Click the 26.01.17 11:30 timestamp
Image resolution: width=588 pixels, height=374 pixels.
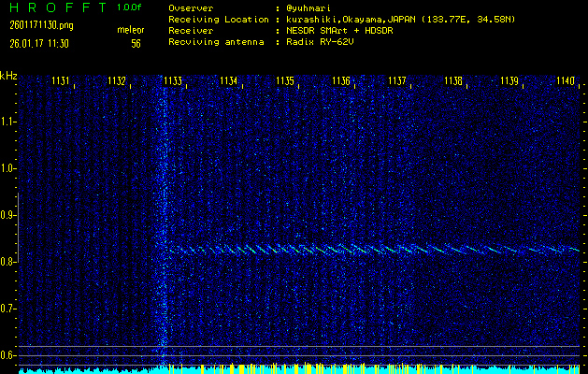[35, 43]
